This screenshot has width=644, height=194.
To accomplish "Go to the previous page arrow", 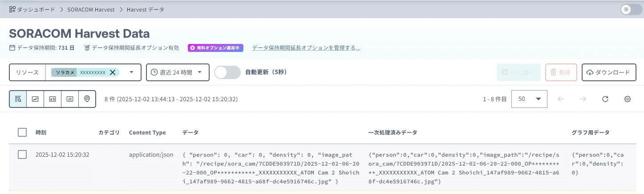I will pos(561,99).
